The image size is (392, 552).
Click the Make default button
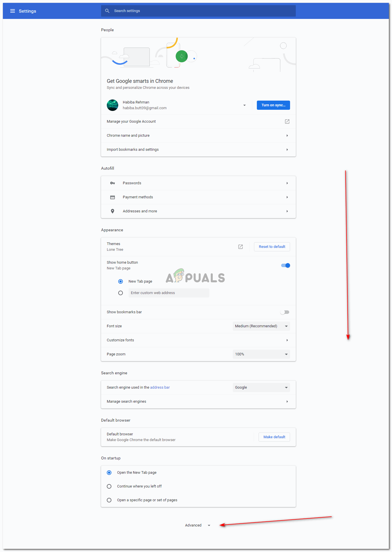(x=274, y=437)
